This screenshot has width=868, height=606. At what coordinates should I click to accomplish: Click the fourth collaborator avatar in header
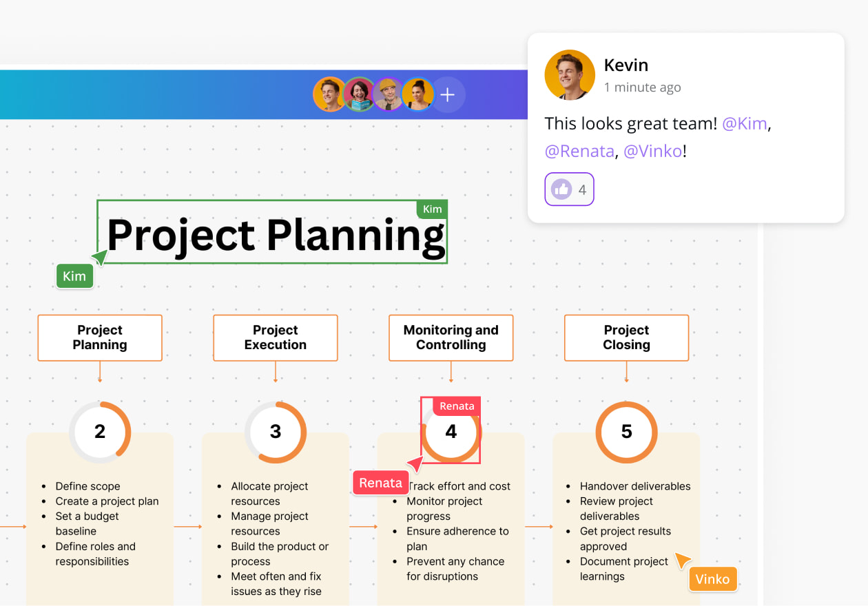tap(418, 94)
